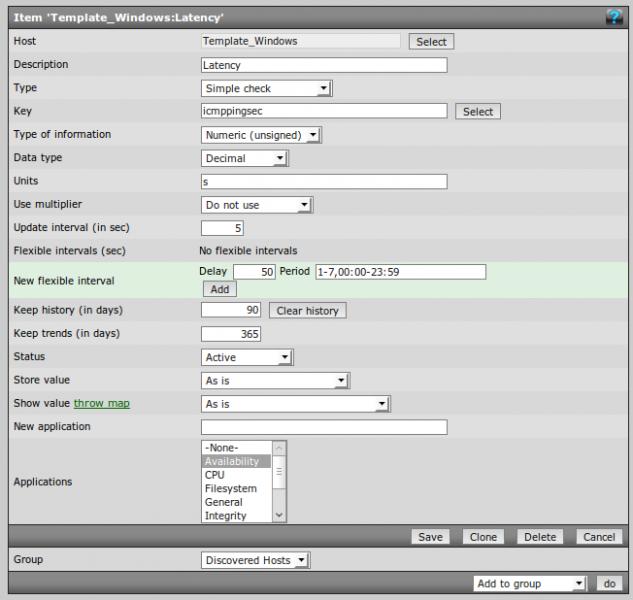633x600 pixels.
Task: Click the Clear history button
Action: coord(307,311)
